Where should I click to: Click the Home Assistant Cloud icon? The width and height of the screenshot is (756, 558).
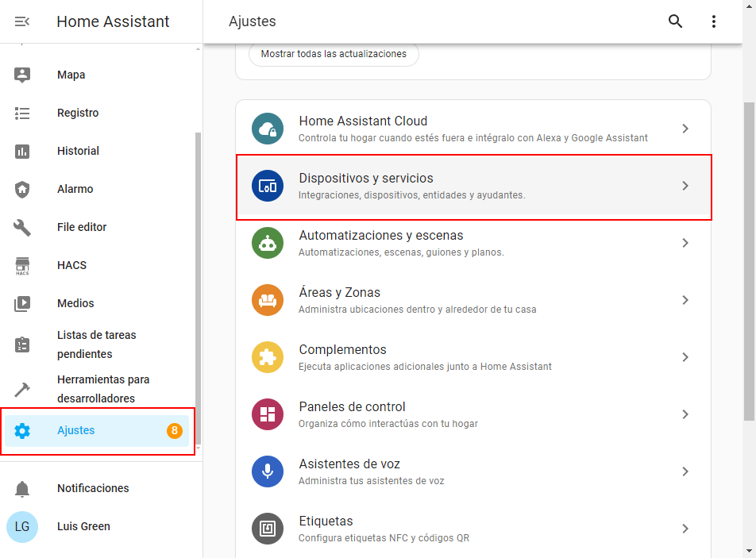click(x=268, y=129)
